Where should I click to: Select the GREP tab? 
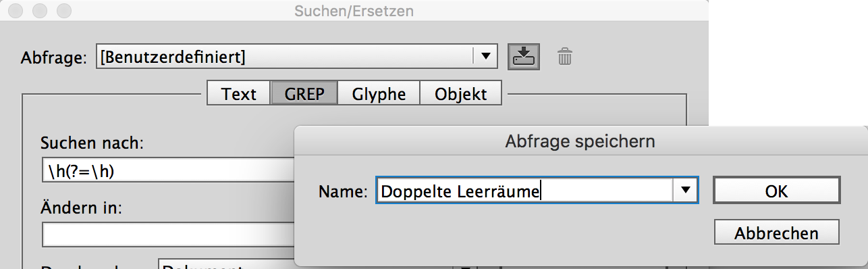[x=304, y=93]
